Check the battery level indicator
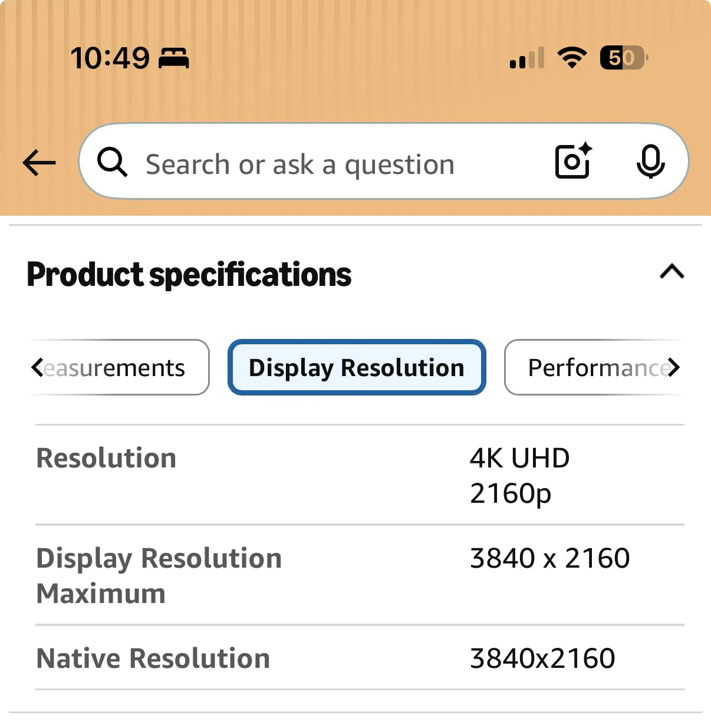The width and height of the screenshot is (711, 728). (x=624, y=58)
